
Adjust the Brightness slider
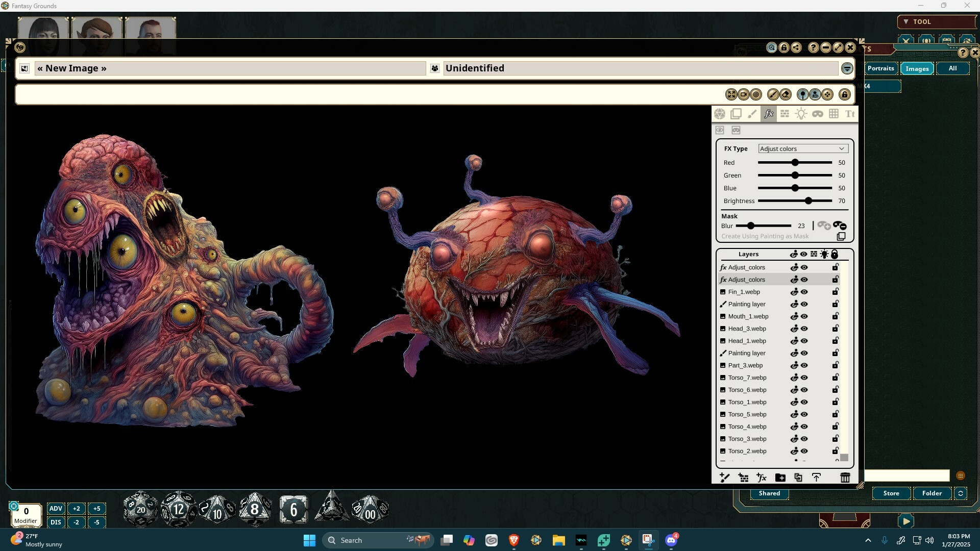coord(808,201)
